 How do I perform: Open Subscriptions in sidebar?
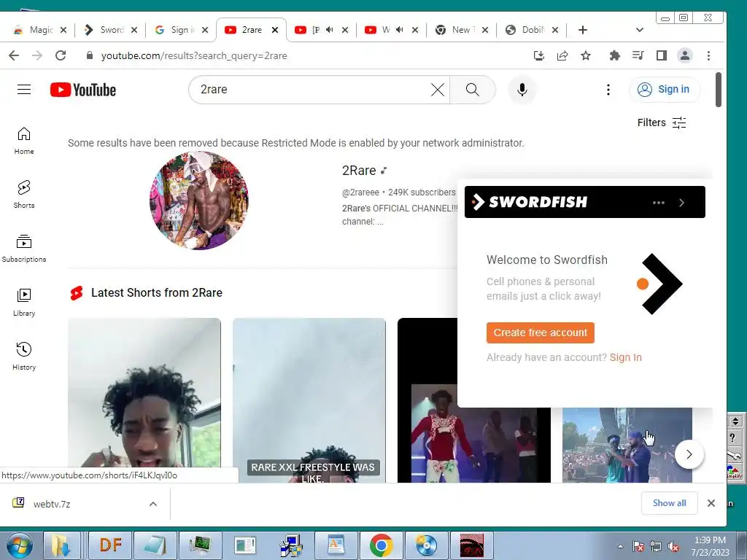point(24,249)
